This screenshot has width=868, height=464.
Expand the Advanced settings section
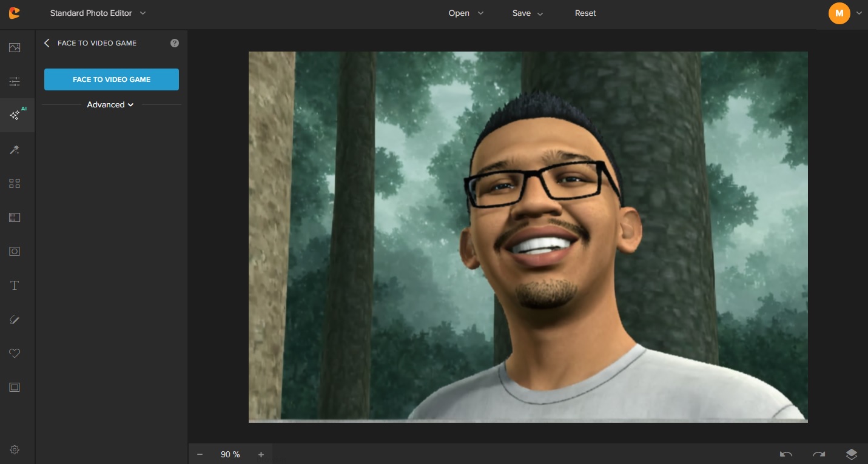point(110,104)
